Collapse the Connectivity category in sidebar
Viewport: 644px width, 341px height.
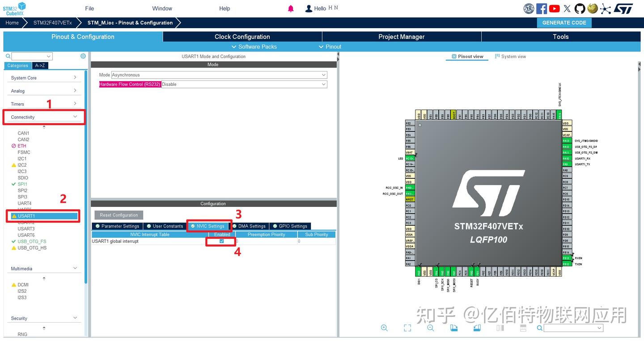click(x=75, y=117)
